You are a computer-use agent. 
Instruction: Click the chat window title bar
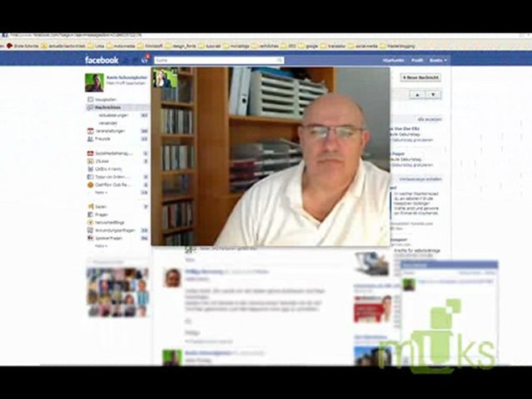tap(449, 265)
